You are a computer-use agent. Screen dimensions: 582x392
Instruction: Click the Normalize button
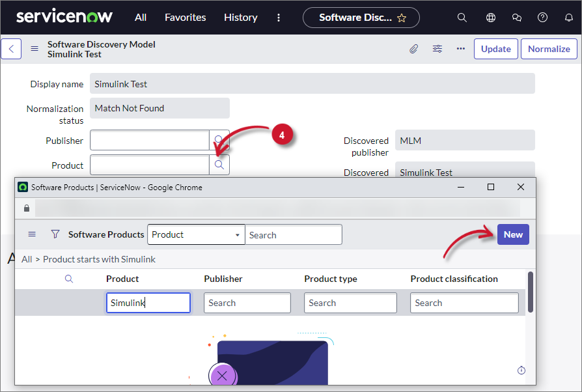[549, 48]
